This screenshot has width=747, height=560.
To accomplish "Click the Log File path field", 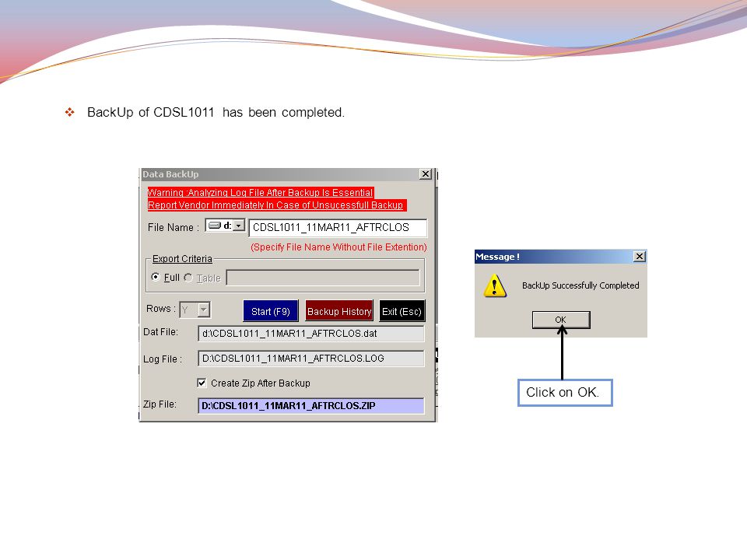I will [x=310, y=358].
